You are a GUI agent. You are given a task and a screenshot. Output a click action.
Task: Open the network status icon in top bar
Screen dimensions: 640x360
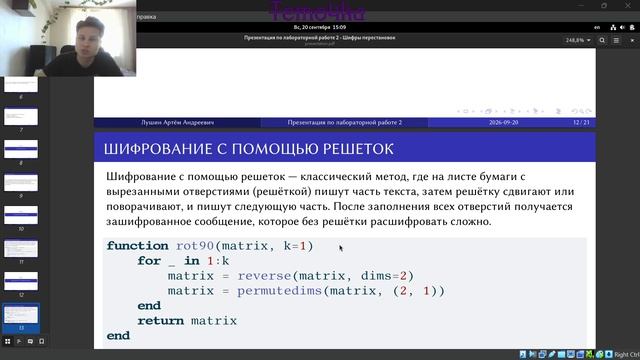point(613,27)
